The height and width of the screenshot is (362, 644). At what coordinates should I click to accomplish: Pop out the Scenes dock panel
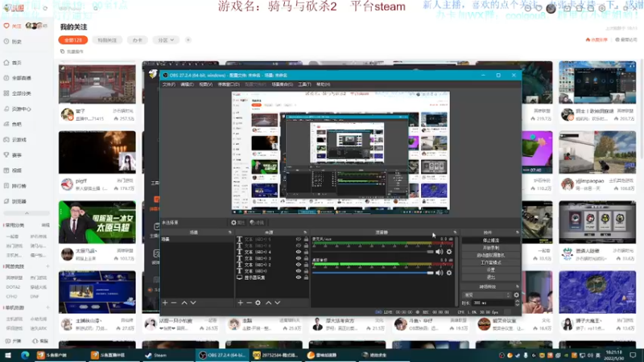(x=230, y=232)
